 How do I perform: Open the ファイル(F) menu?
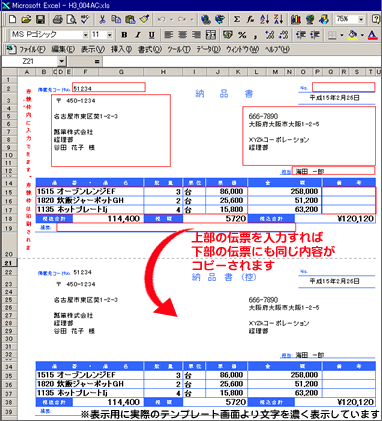point(32,50)
